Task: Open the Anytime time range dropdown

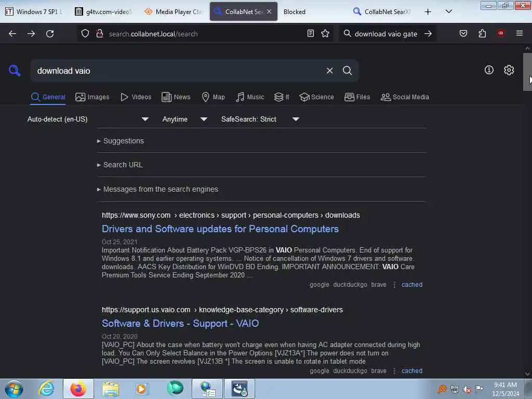Action: pos(184,119)
